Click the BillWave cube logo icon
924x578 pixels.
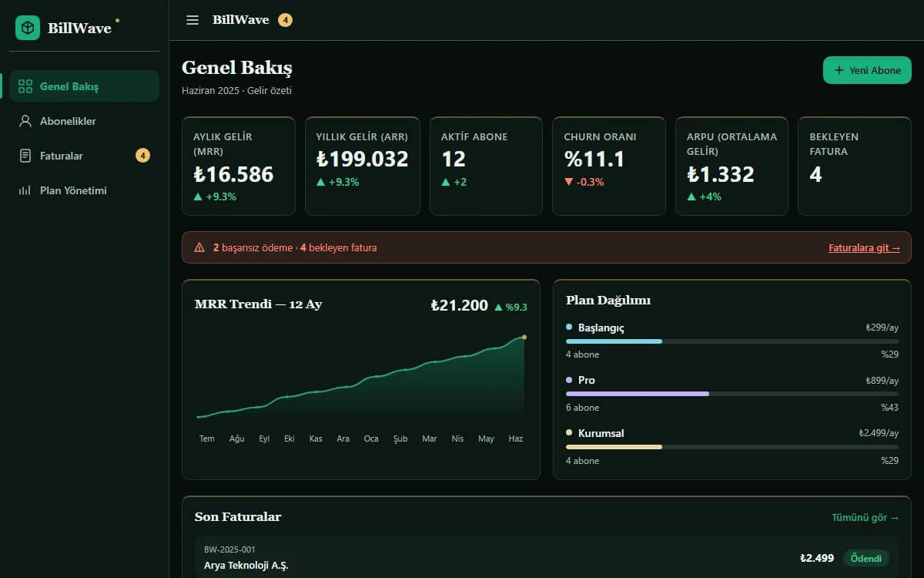pyautogui.click(x=28, y=28)
